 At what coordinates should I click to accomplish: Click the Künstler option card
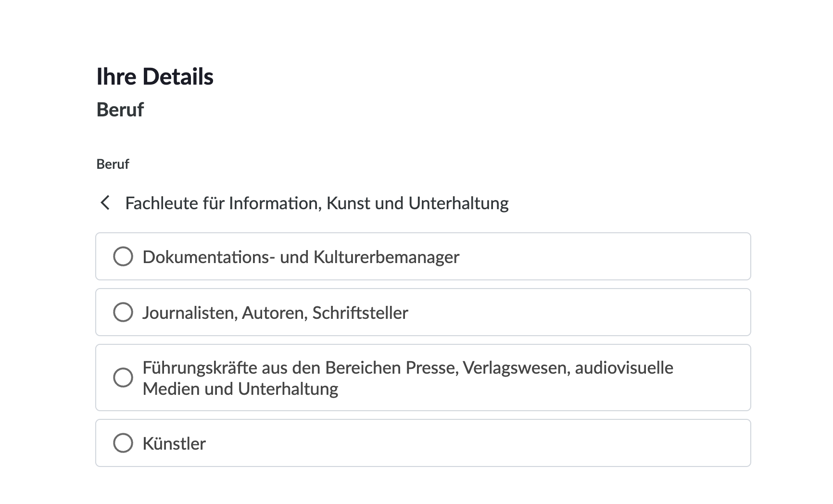[423, 442]
